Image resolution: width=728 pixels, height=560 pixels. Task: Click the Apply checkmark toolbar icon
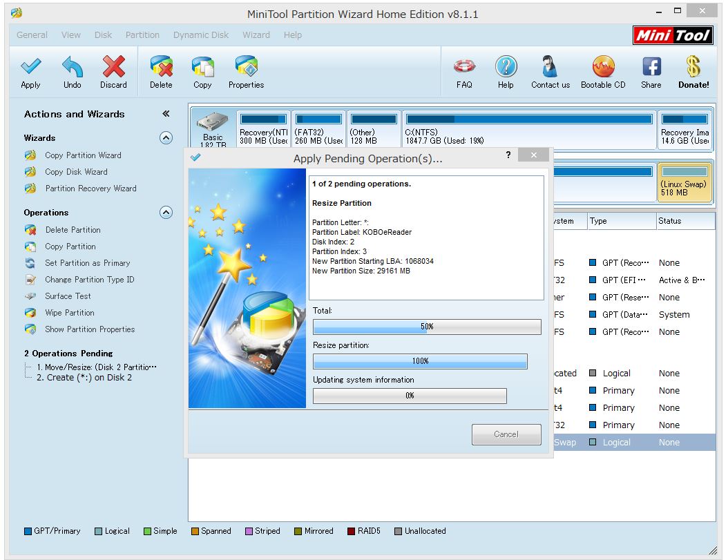point(30,66)
